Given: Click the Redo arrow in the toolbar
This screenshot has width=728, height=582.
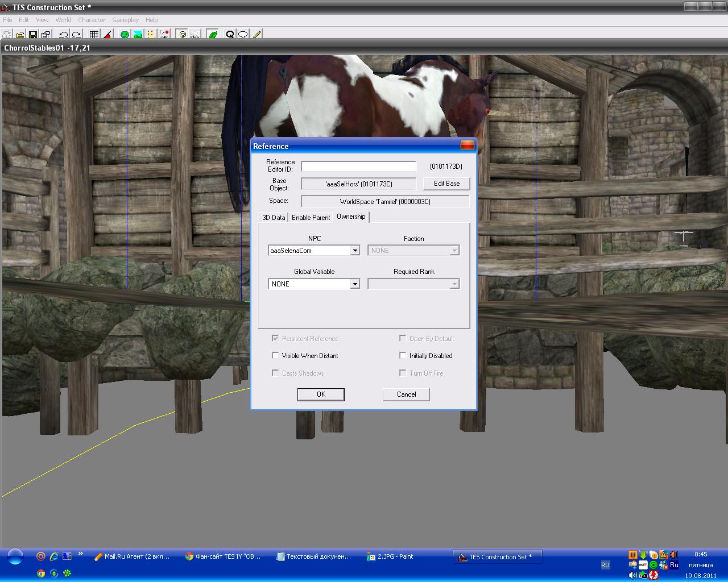Looking at the screenshot, I should 76,35.
